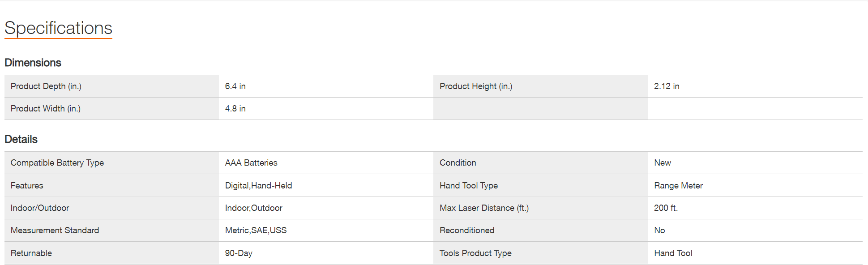Click the Metric,SAE,USS value
868x265 pixels.
(x=256, y=231)
